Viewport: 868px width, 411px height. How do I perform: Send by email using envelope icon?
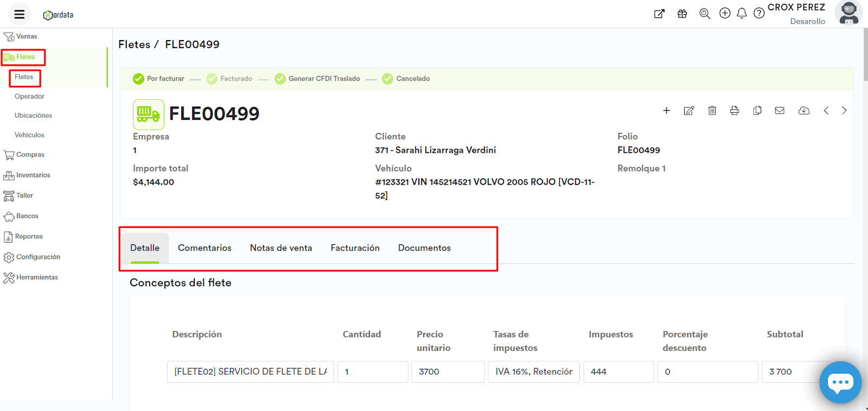click(x=780, y=111)
